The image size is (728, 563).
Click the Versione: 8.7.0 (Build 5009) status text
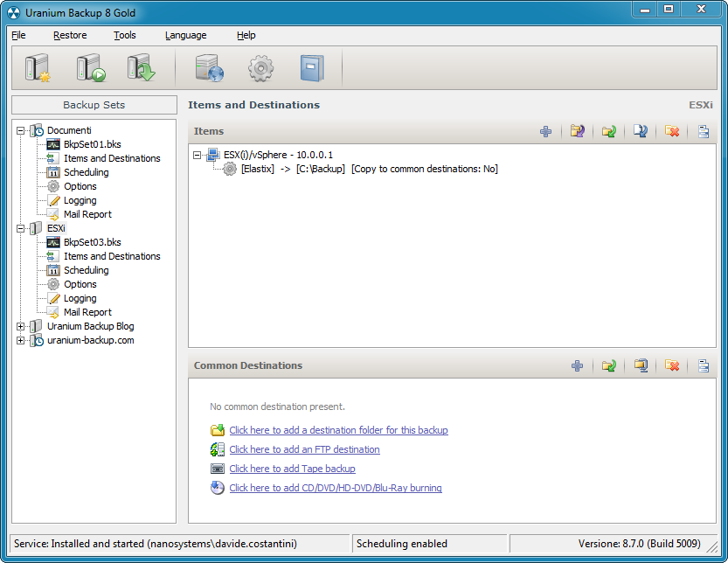640,544
